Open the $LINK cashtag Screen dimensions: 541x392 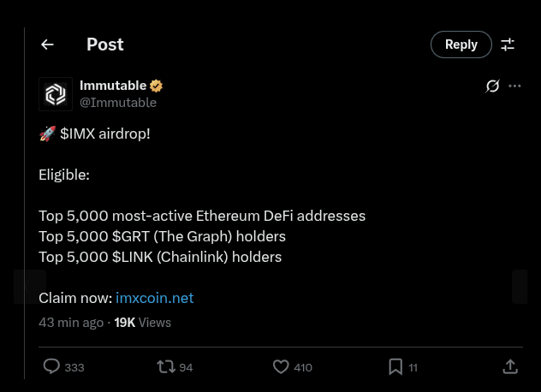pos(132,257)
